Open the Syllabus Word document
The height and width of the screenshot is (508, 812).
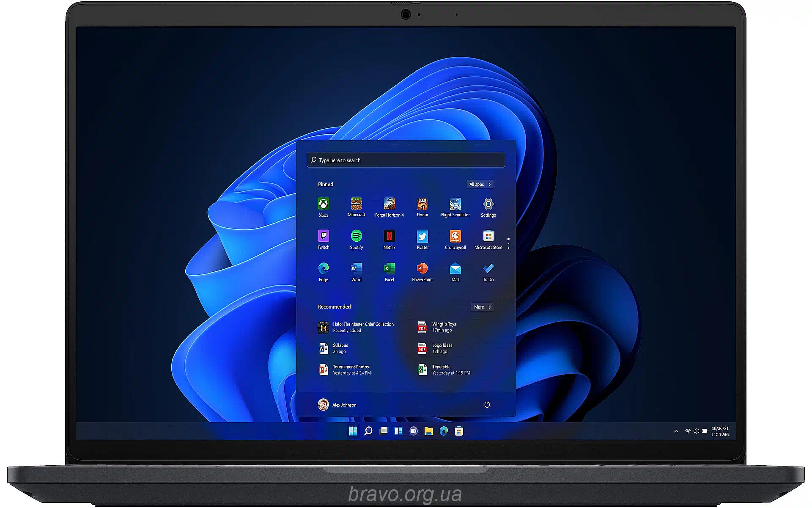[x=334, y=348]
